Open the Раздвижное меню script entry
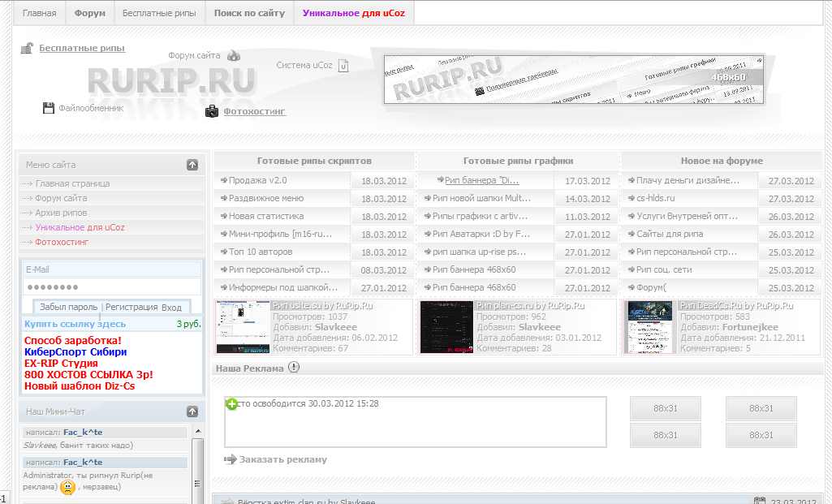 [x=266, y=198]
